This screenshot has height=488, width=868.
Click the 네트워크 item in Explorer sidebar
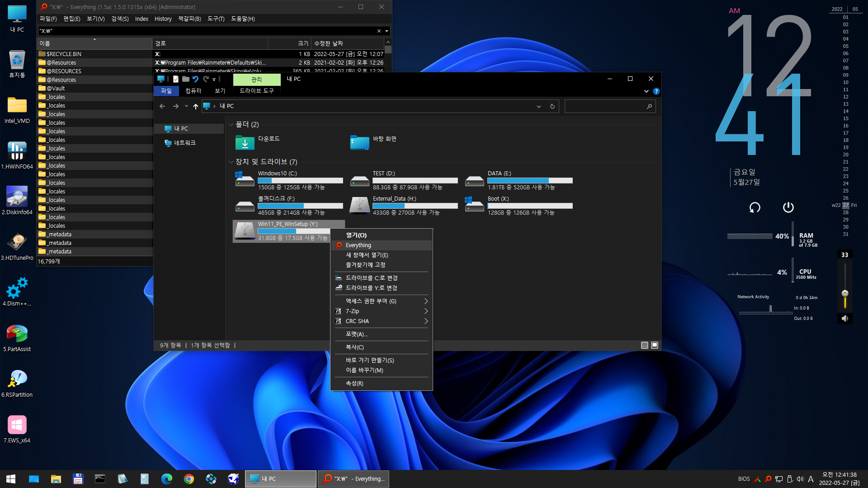(184, 143)
